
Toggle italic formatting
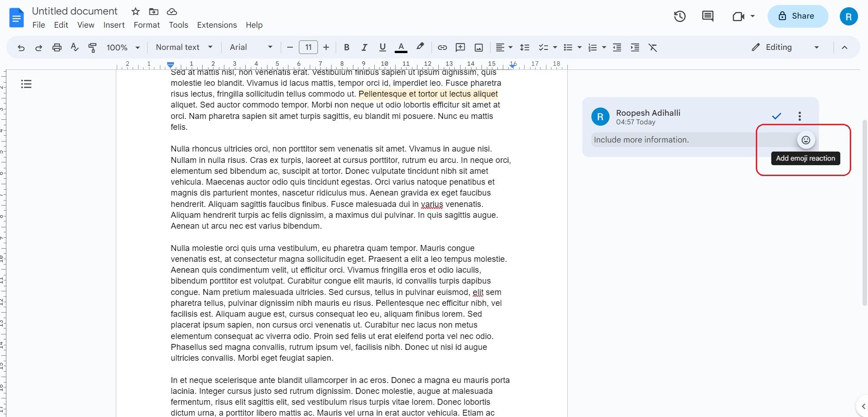click(x=364, y=47)
